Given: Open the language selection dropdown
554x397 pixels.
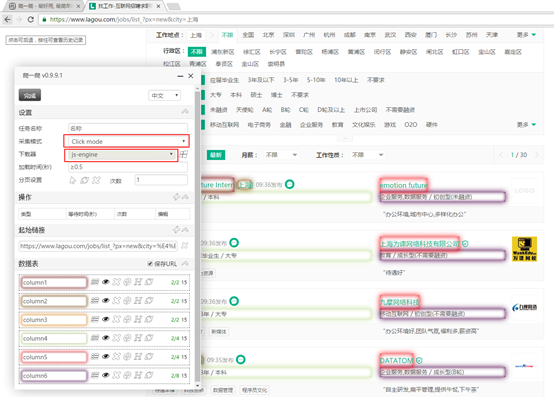Looking at the screenshot, I should point(164,95).
